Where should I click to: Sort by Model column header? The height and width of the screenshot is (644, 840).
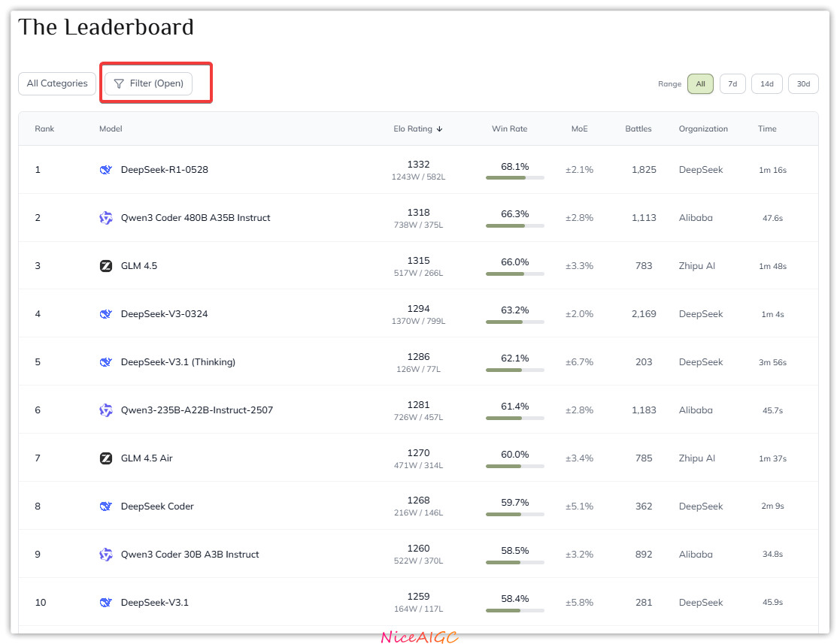(x=111, y=129)
